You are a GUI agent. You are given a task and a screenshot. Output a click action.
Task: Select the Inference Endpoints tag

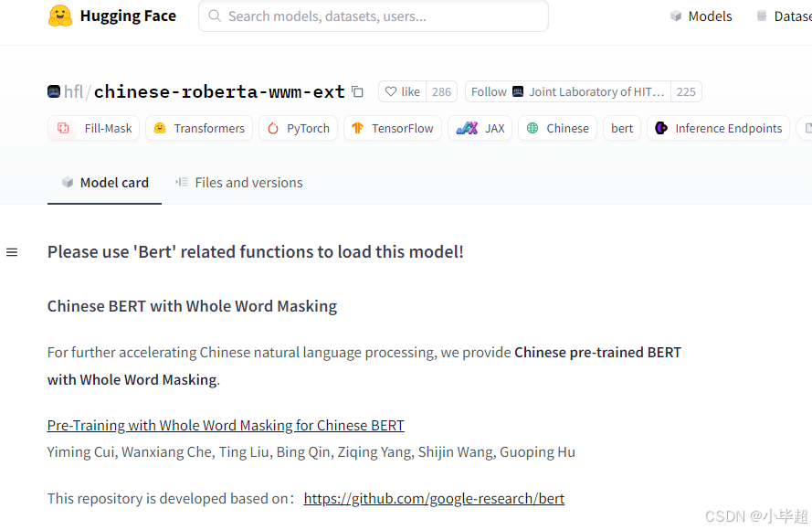point(718,128)
